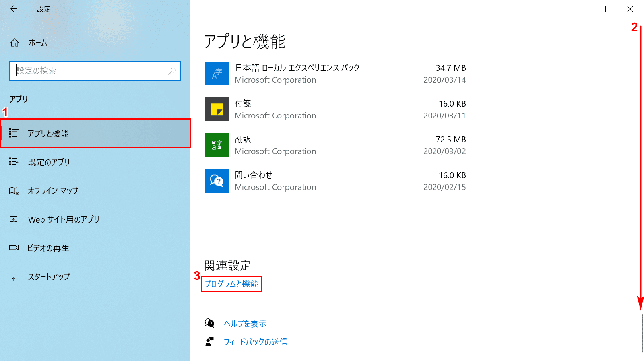The height and width of the screenshot is (361, 644).
Task: Click the アプリと機能 page title
Action: [245, 41]
